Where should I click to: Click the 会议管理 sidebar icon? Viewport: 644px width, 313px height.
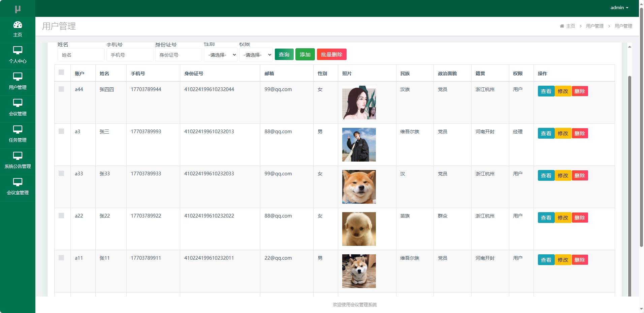click(18, 107)
